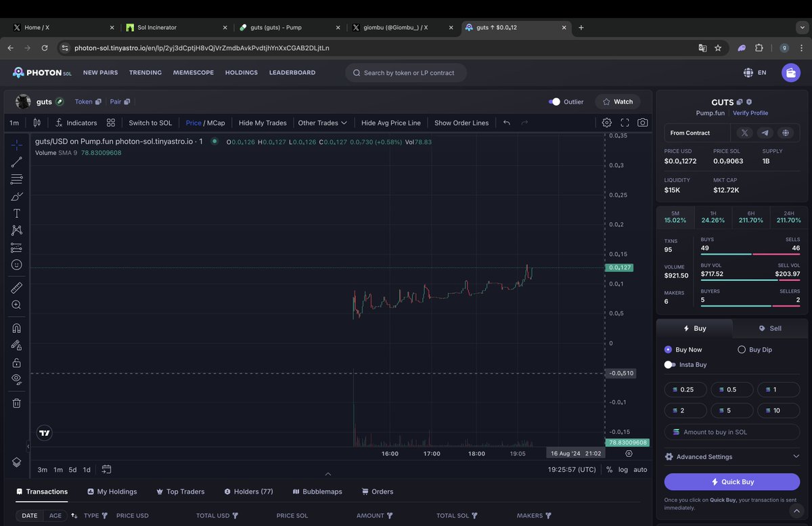Open the Fibonacci retracement tool

[x=17, y=179]
